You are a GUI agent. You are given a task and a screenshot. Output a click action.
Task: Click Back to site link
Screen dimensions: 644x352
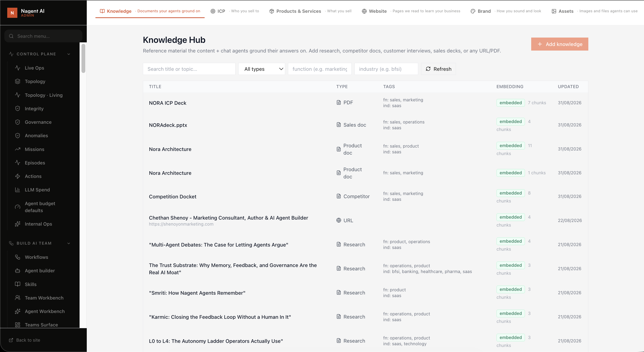pos(28,340)
